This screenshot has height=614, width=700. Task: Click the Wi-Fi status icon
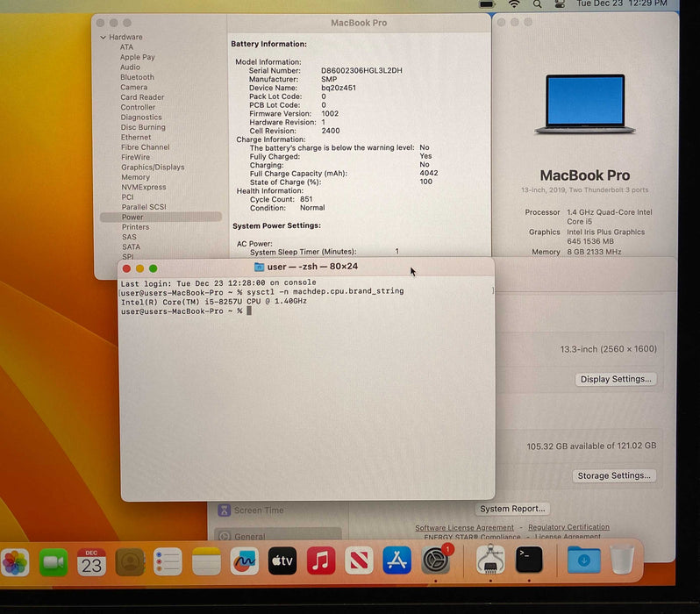514,4
